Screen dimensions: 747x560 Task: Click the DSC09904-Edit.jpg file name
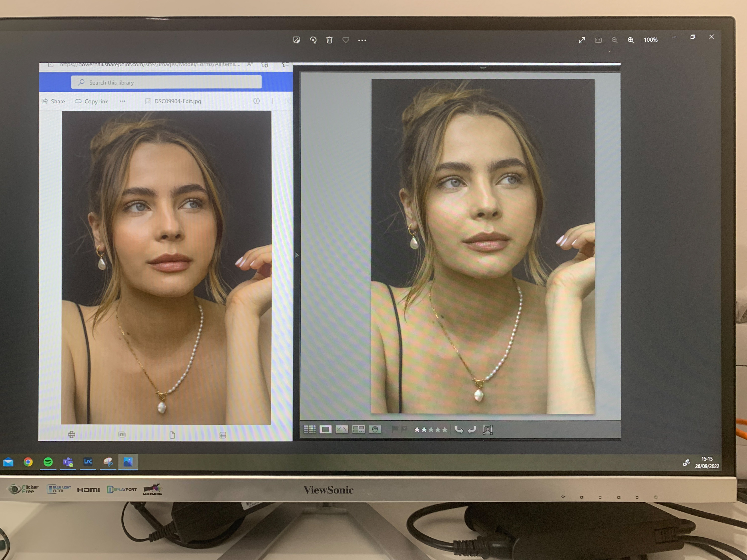tap(178, 101)
